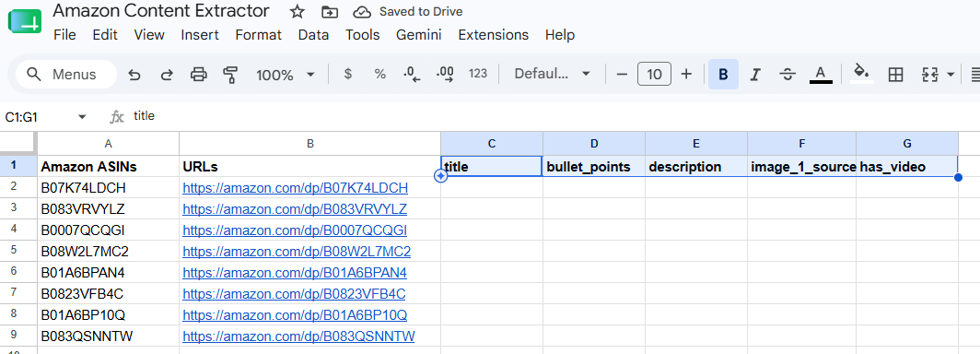Open the merge type dropdown arrow
Viewport: 980px width, 354px height.
point(951,75)
